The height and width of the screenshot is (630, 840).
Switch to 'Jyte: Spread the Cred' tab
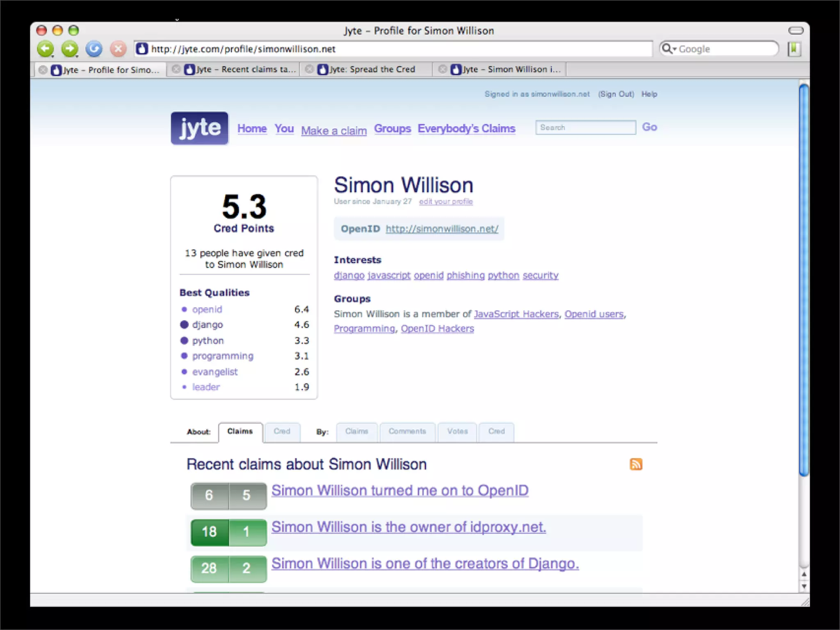tap(371, 69)
